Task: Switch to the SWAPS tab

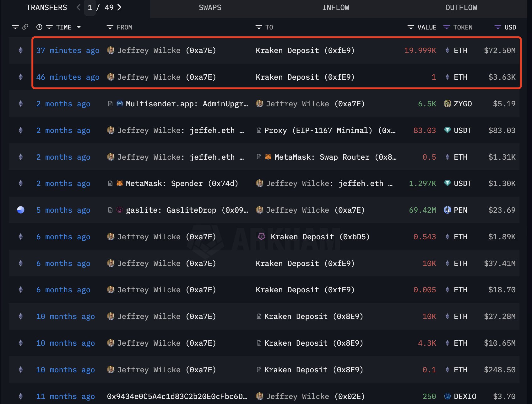Action: 210,8
